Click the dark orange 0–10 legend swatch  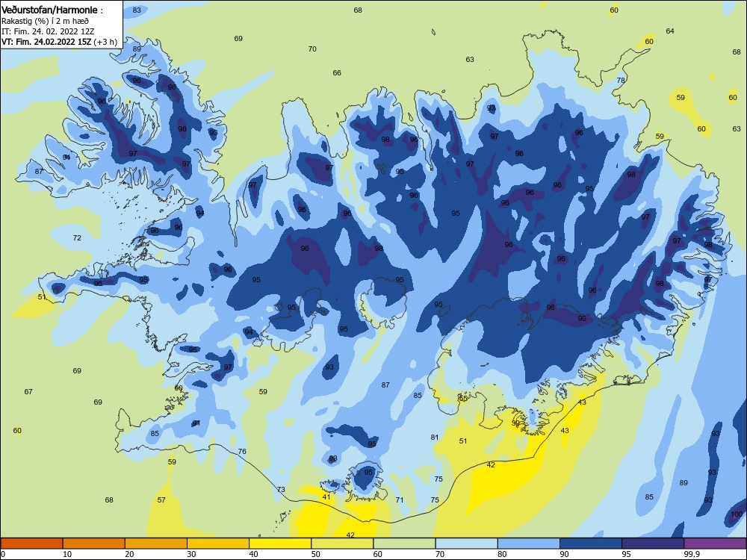31,544
